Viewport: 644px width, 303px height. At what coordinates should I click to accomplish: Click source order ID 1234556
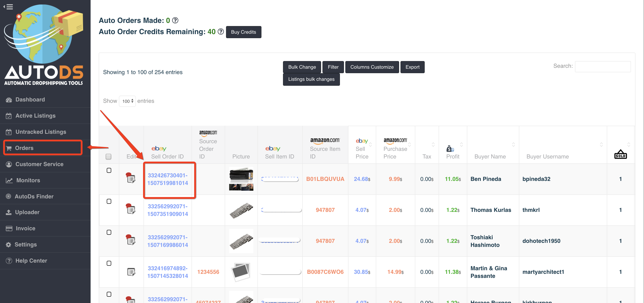pyautogui.click(x=208, y=272)
